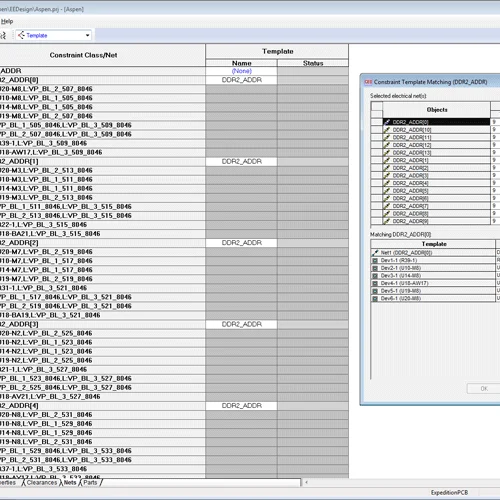The height and width of the screenshot is (500, 500).
Task: Select the 2_ADDR[1] net row in the grid
Action: (102, 161)
